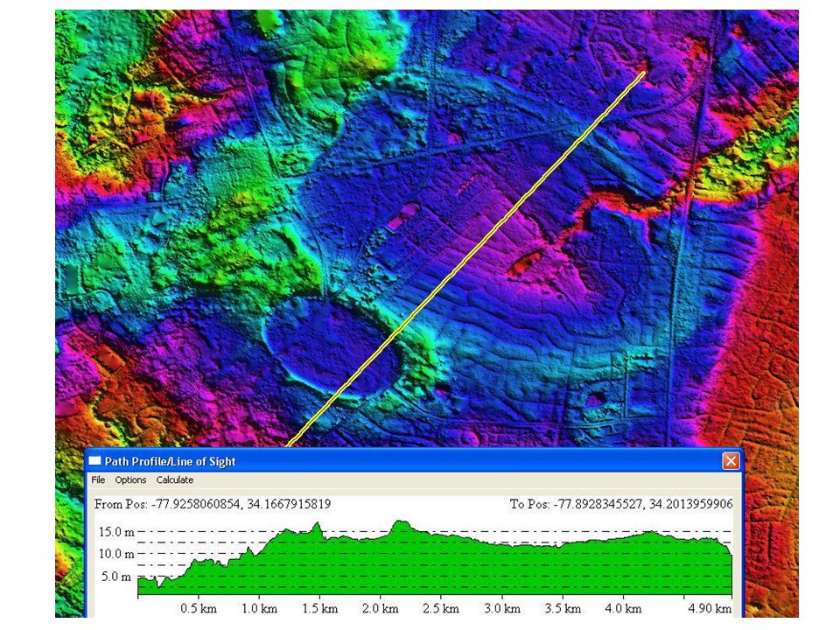Open the Options menu
Screen dimensions: 840x630
point(130,480)
